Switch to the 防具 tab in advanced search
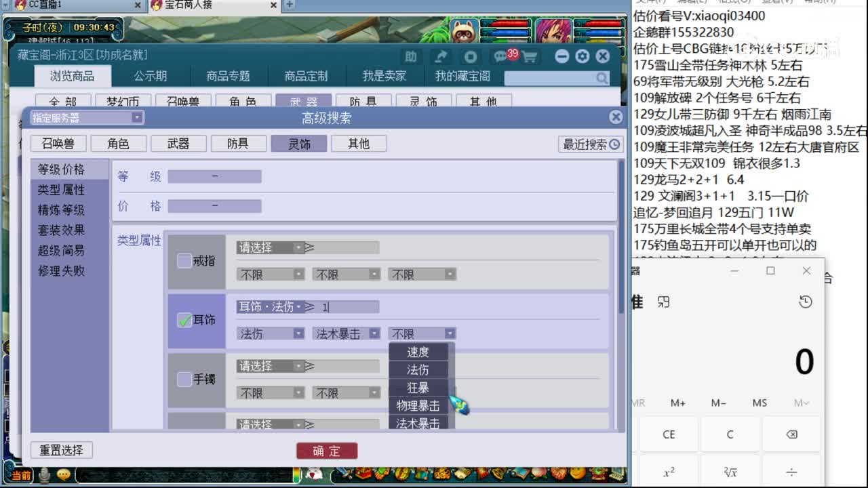Viewport: 868px width, 488px height. [x=239, y=143]
